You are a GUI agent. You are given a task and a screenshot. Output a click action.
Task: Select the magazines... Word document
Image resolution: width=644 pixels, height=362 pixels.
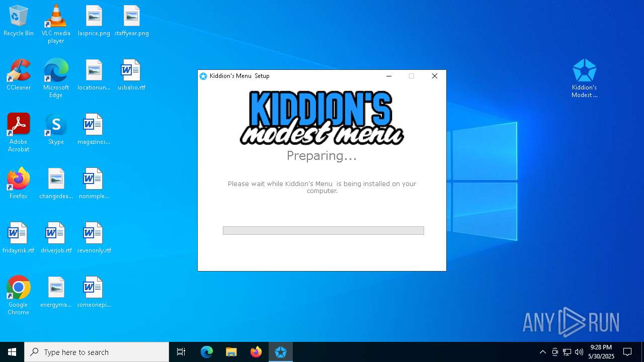[94, 129]
